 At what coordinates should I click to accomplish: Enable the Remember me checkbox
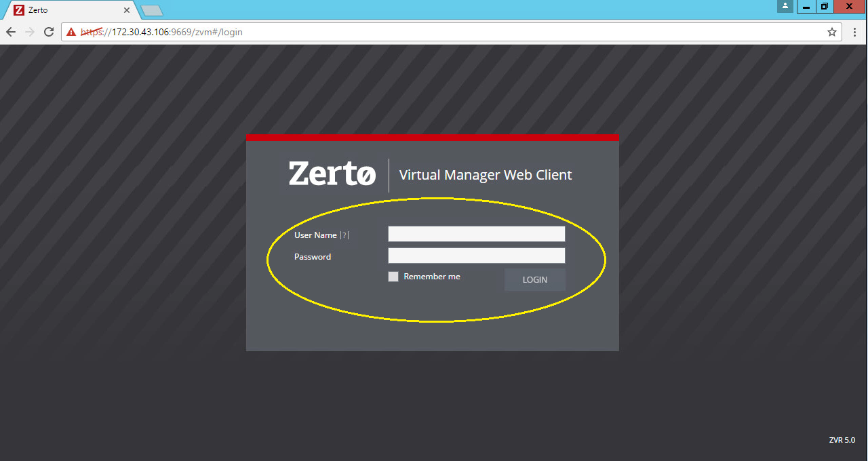click(393, 277)
